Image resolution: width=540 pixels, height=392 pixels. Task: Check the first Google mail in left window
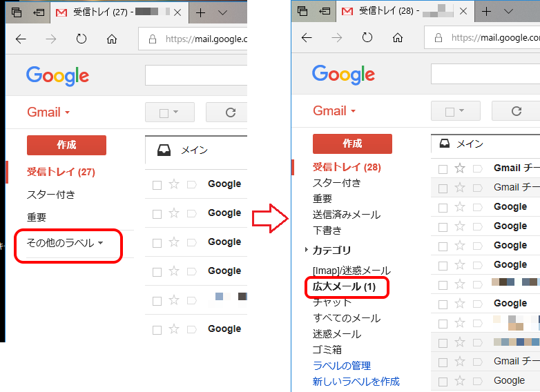(157, 185)
